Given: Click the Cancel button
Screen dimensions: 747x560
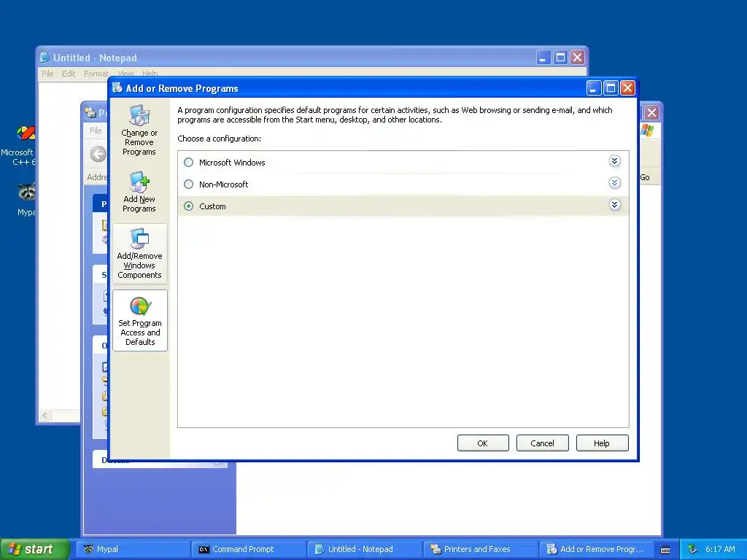Looking at the screenshot, I should [542, 443].
